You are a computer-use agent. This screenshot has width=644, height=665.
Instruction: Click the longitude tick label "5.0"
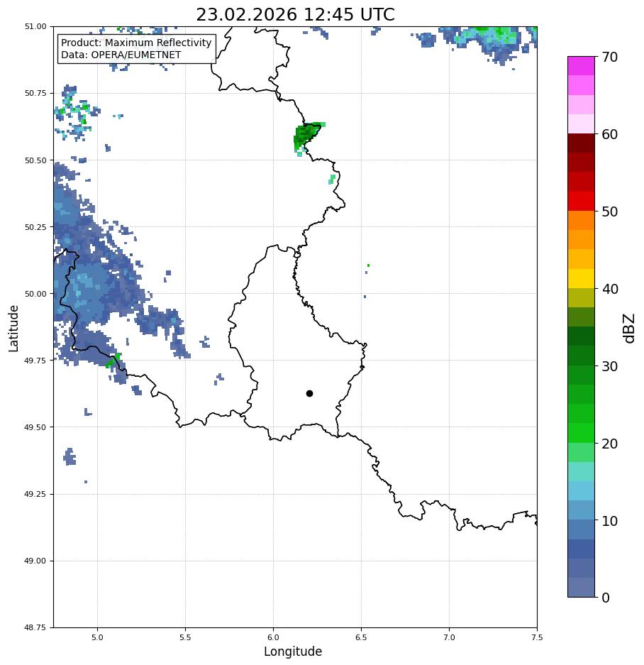pos(97,637)
